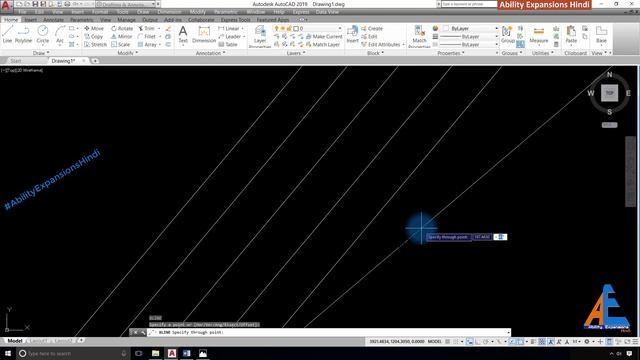Click the Leader annotation tool

230,36
